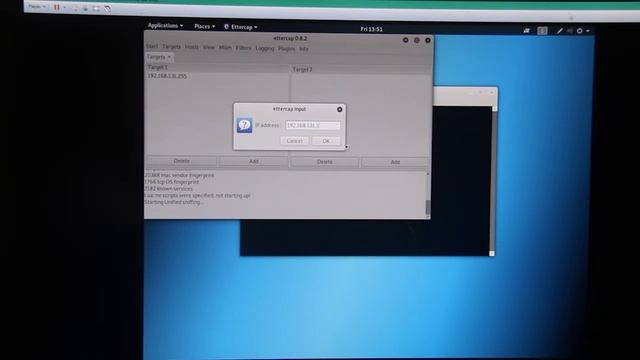Close the ettercap 0.8.2 window

[428, 40]
